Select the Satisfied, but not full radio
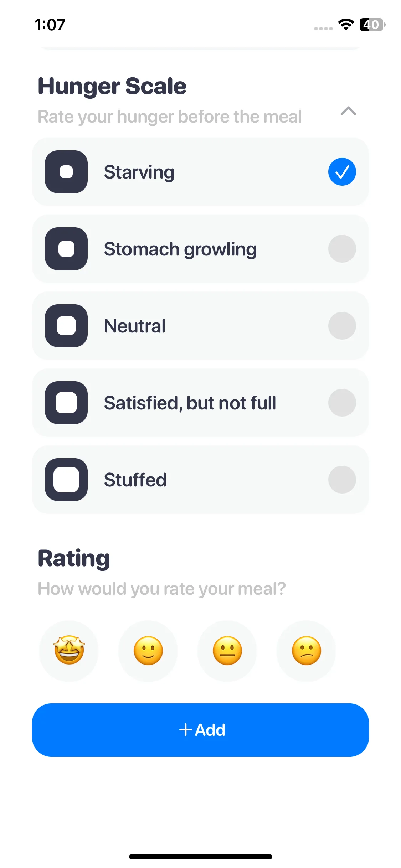401x868 pixels. (342, 403)
